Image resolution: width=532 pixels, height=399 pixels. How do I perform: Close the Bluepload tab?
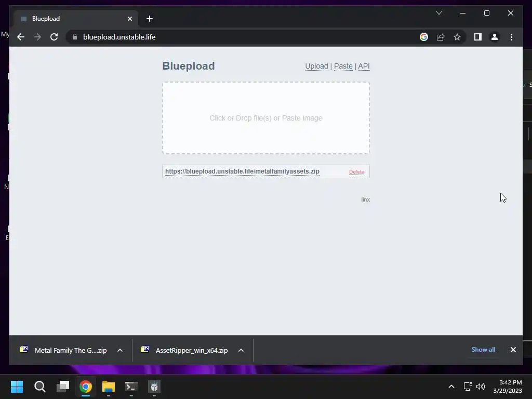click(129, 19)
